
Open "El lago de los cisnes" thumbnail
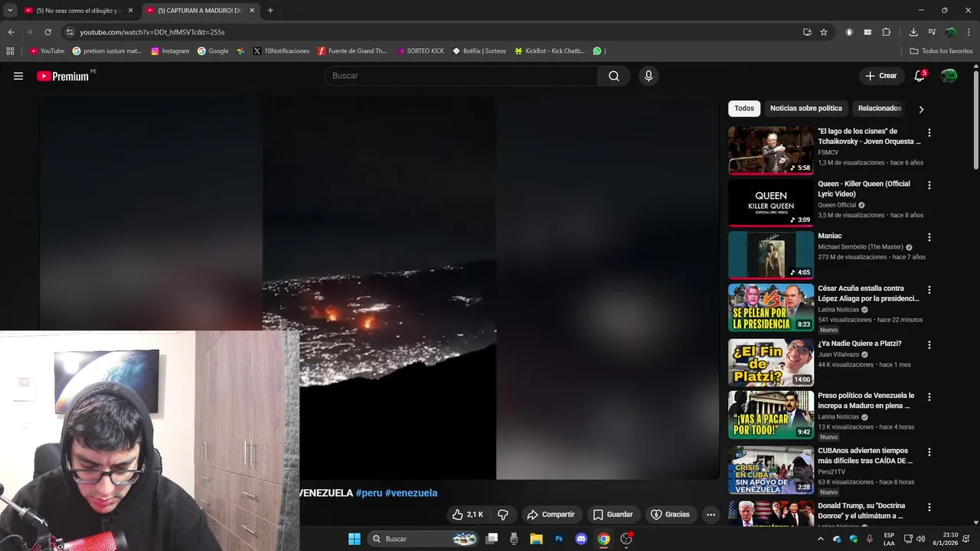pyautogui.click(x=771, y=151)
